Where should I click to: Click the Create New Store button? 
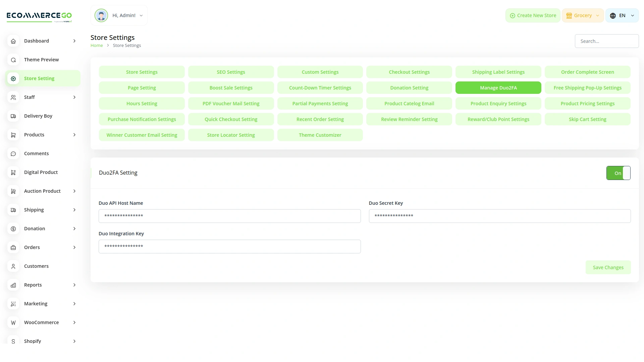533,15
